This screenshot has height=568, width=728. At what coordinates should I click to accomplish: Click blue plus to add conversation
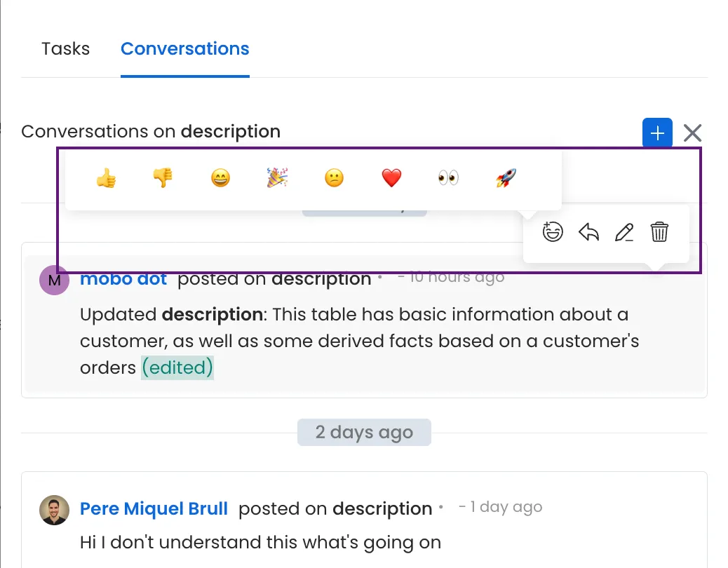click(x=657, y=133)
